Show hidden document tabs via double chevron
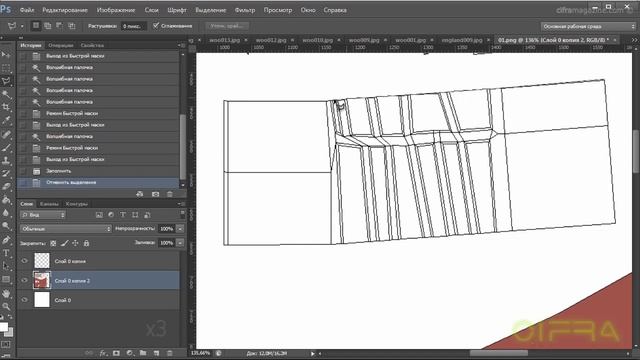The width and height of the screenshot is (640, 360). [634, 40]
